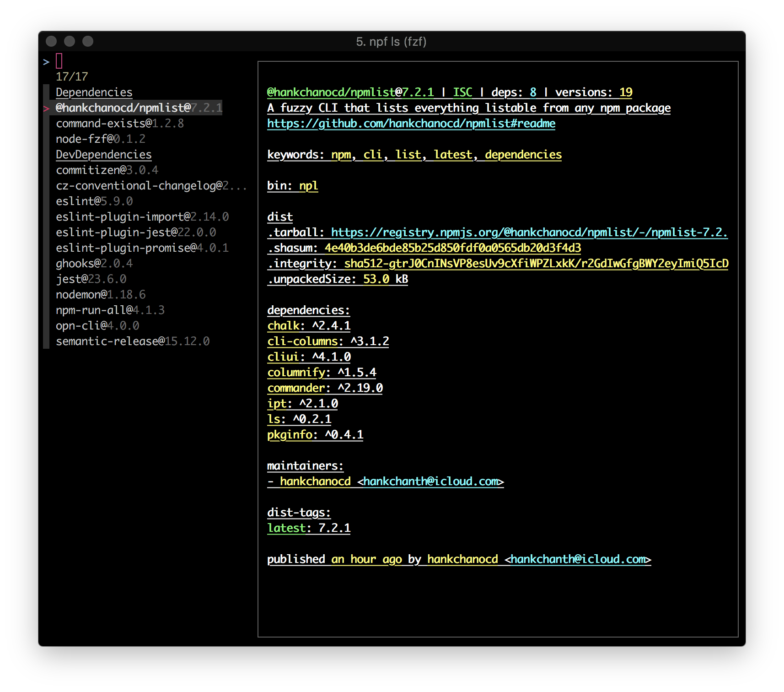Click the package description line
The width and height of the screenshot is (784, 692).
469,108
